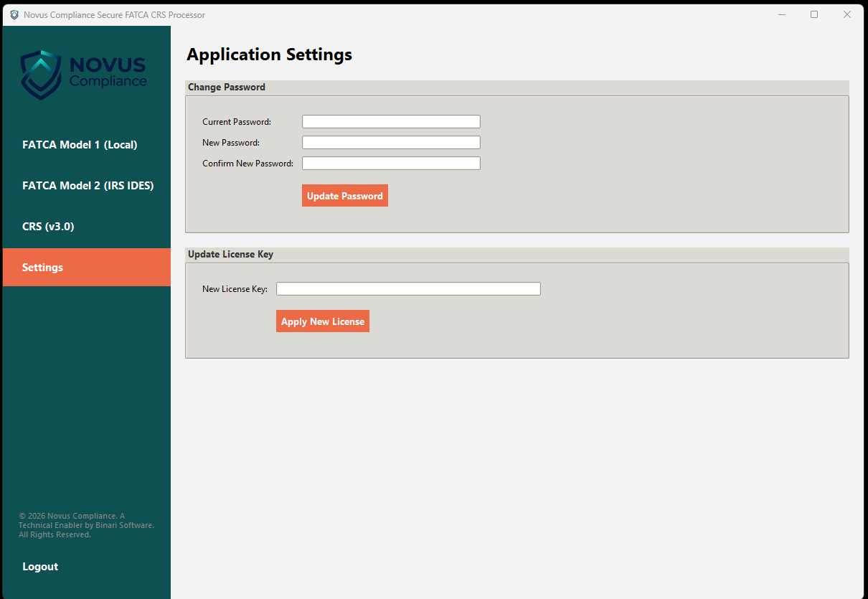Click the New License Key field
This screenshot has width=868, height=599.
(x=408, y=289)
